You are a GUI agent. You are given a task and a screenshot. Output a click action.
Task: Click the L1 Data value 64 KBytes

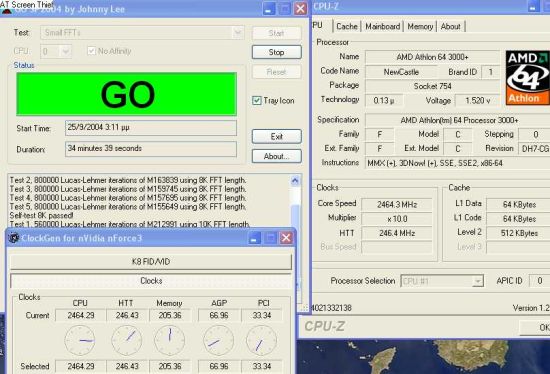[519, 205]
